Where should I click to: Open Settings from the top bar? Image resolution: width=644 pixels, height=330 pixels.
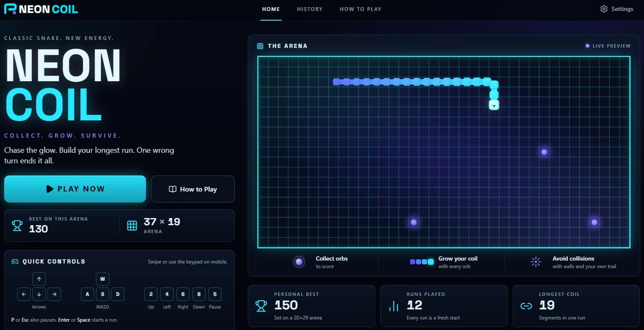coord(617,9)
